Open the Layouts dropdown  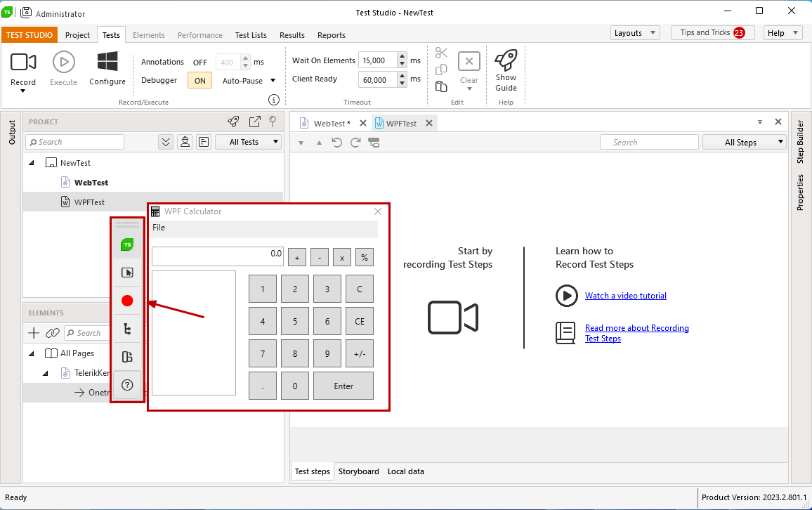click(635, 33)
